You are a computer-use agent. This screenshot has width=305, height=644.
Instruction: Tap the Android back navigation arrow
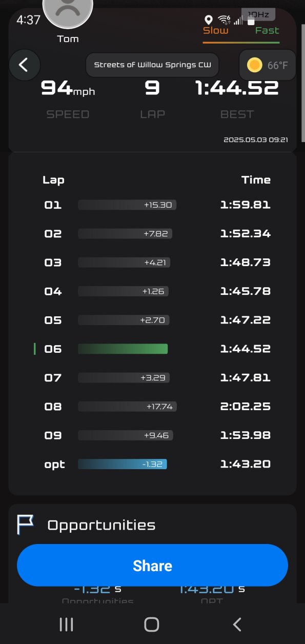coord(237,624)
